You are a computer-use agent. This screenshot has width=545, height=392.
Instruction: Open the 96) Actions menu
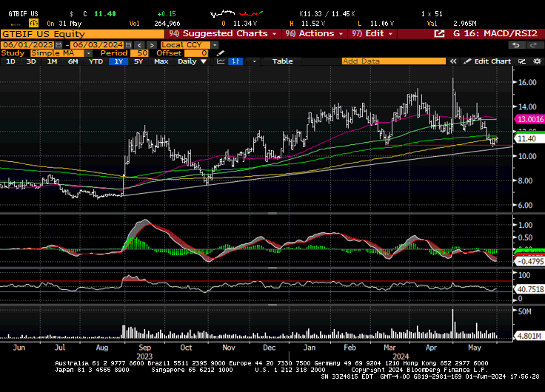(x=315, y=34)
